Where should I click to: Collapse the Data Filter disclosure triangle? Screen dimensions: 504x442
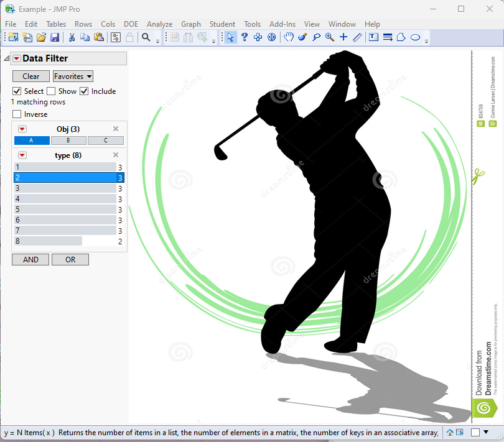[x=6, y=58]
